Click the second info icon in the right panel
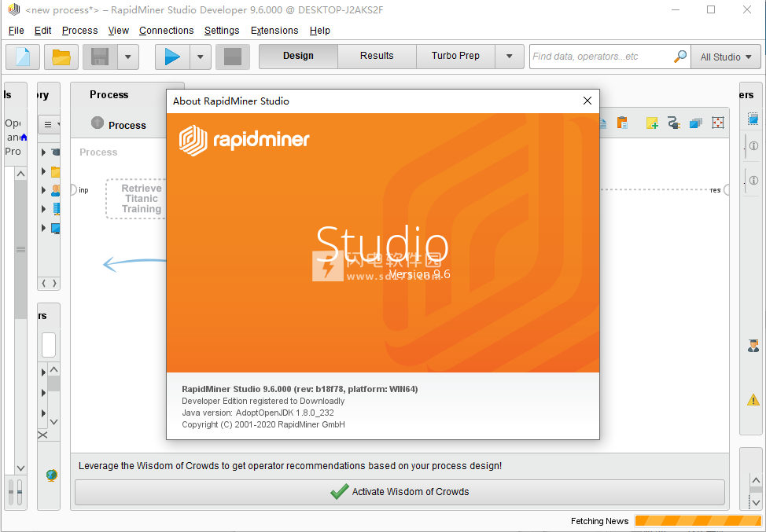Viewport: 766px width, 532px height. pos(753,181)
